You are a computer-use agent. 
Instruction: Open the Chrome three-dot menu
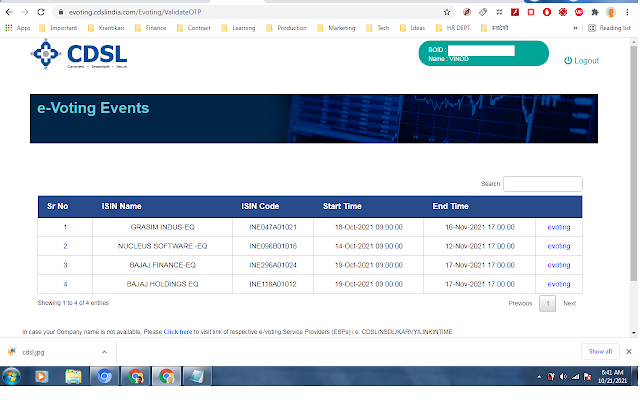627,12
